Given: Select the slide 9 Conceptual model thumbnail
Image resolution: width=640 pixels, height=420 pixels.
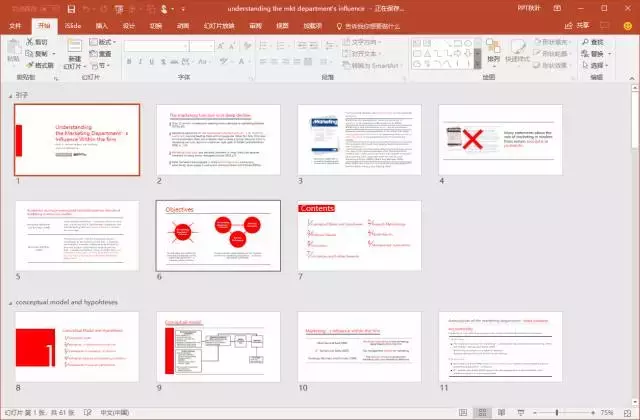Looking at the screenshot, I should pyautogui.click(x=218, y=347).
